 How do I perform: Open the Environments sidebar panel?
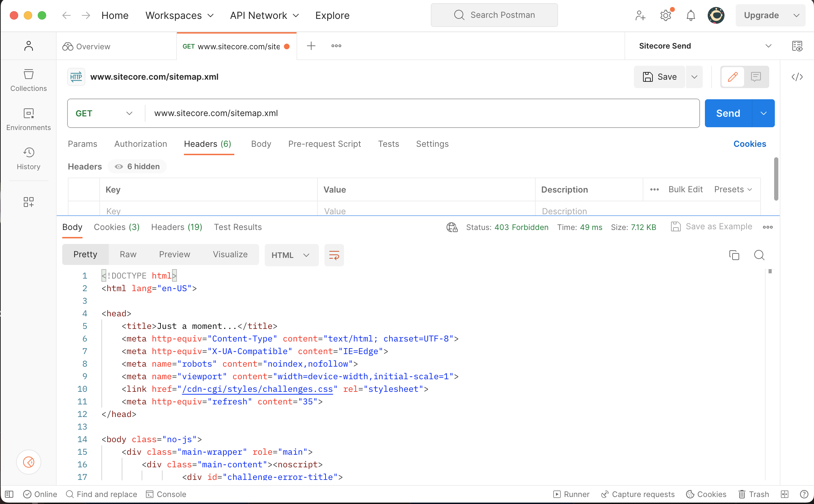click(29, 120)
